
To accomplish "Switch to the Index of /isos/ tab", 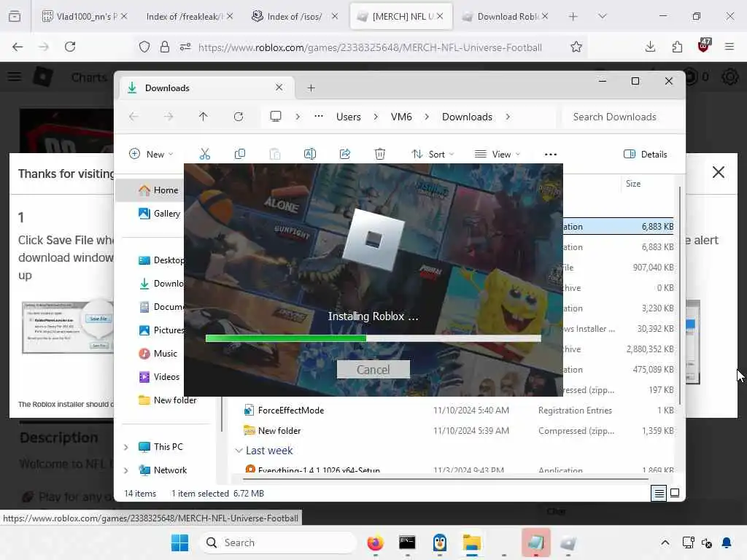I will pyautogui.click(x=295, y=16).
